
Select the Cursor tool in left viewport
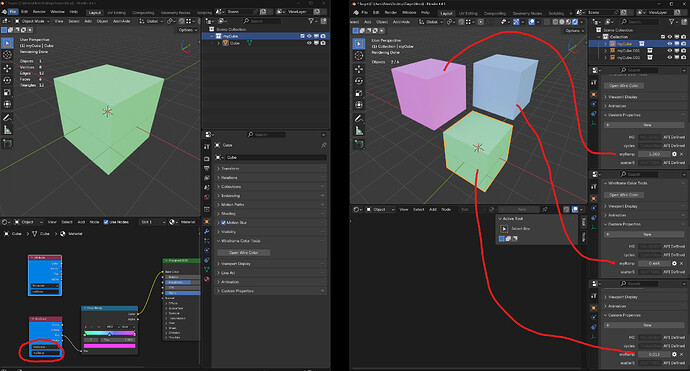click(7, 55)
